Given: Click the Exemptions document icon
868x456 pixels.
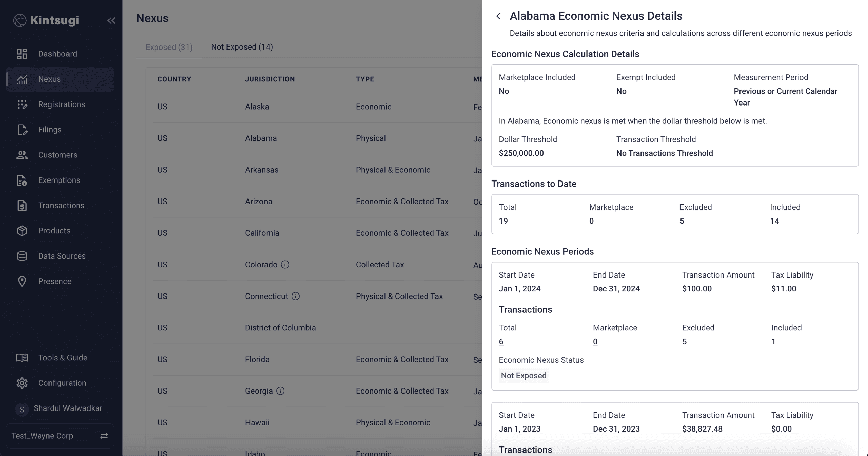Looking at the screenshot, I should (22, 180).
